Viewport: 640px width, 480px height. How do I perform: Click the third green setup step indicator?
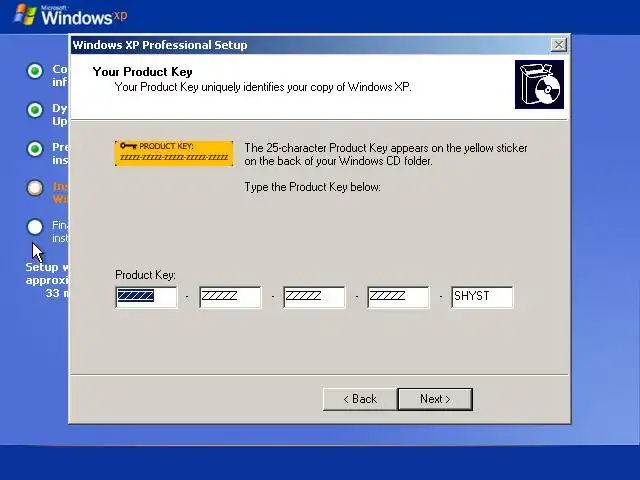35,149
